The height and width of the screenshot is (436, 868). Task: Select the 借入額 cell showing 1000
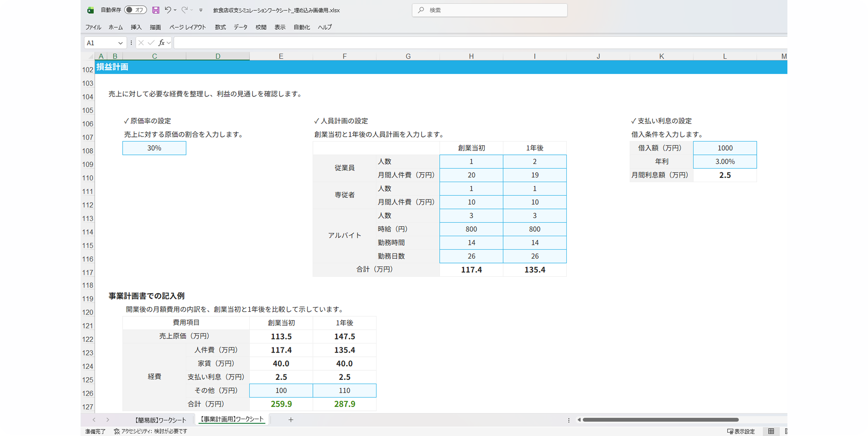pos(725,148)
